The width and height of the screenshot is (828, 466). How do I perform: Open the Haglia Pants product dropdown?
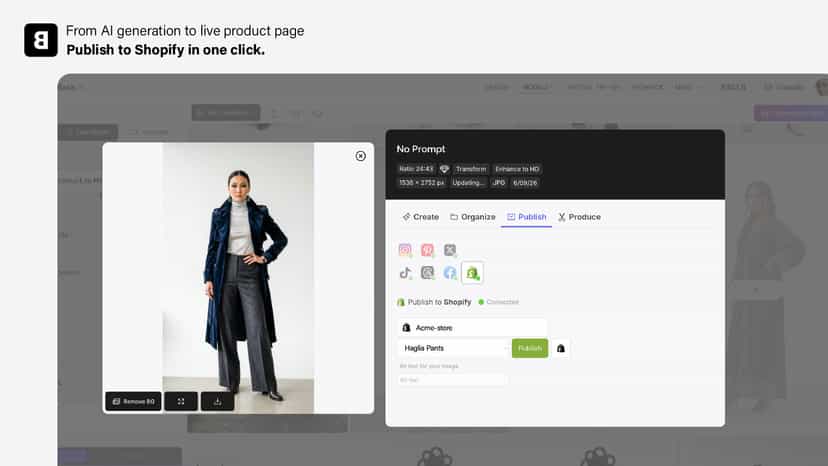coord(453,348)
